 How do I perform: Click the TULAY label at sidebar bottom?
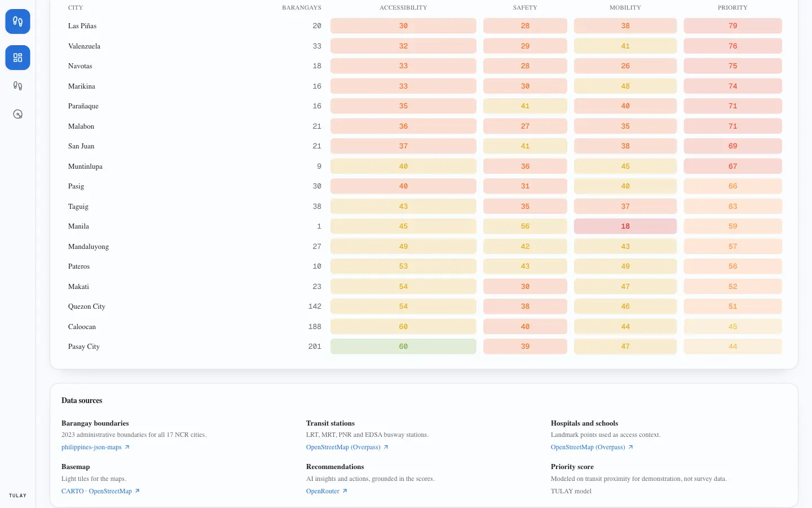tap(17, 496)
